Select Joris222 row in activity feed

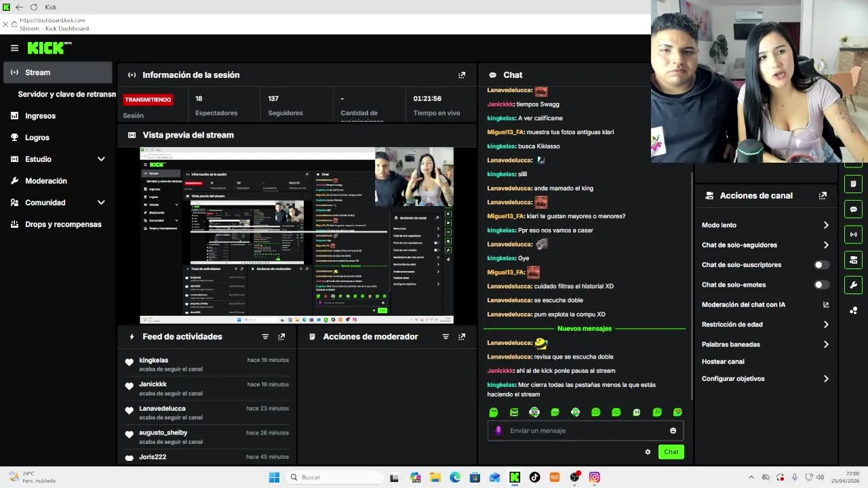point(207,457)
